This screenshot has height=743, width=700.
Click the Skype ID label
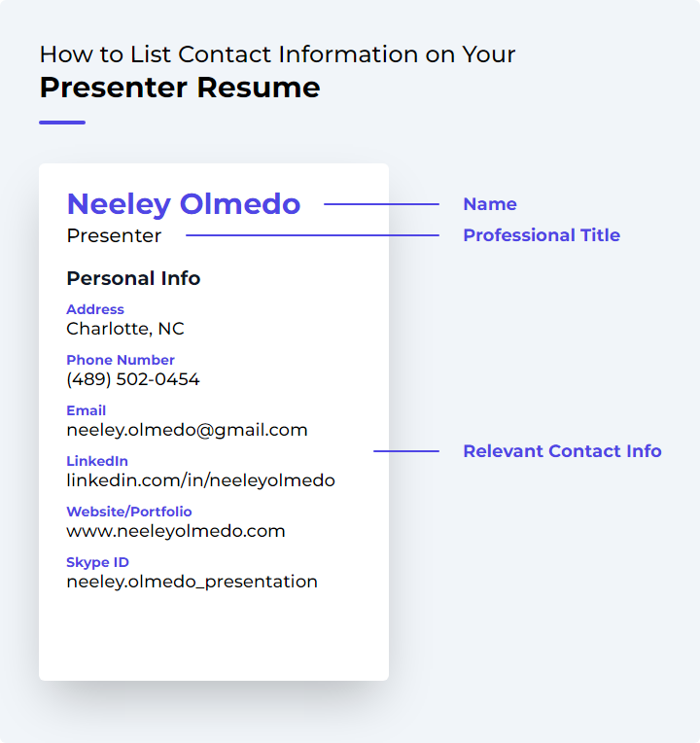tap(97, 562)
